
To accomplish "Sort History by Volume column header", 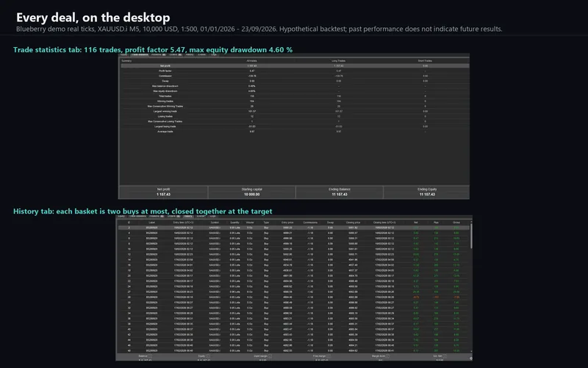I will click(249, 222).
